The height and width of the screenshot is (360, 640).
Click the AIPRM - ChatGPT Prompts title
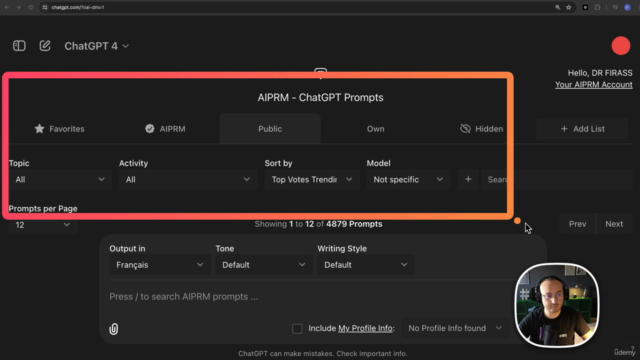pos(320,98)
